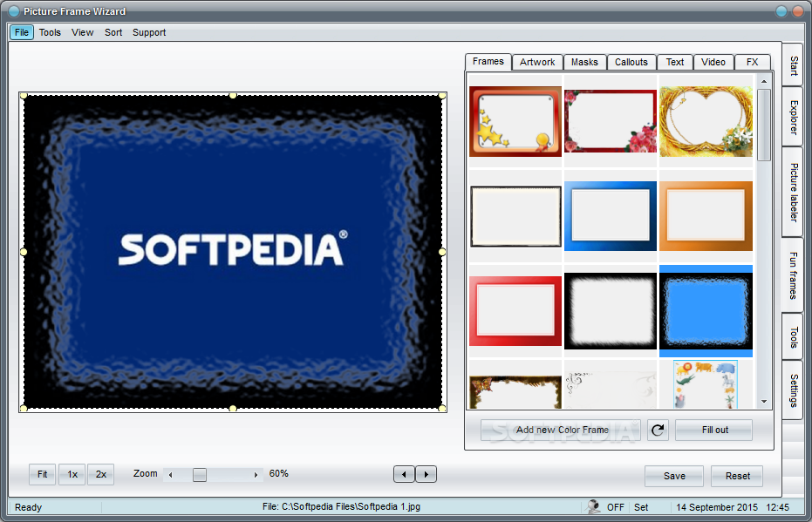Click the Add new Color Frame button

[561, 430]
